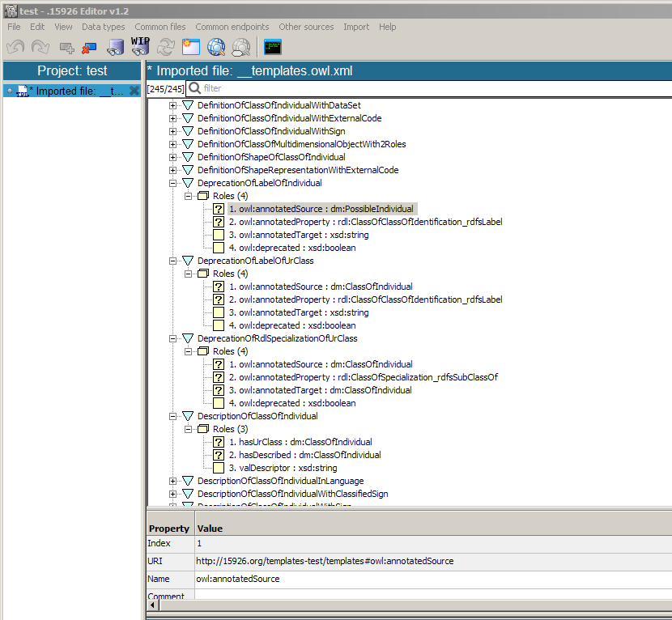The image size is (672, 620).
Task: Click the undo arrow in the toolbar
Action: point(15,47)
